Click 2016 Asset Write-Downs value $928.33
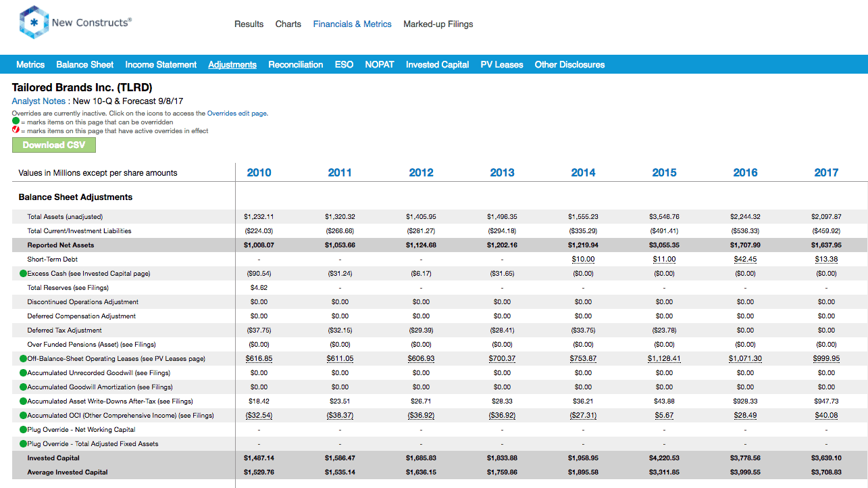868x488 pixels. pyautogui.click(x=745, y=401)
